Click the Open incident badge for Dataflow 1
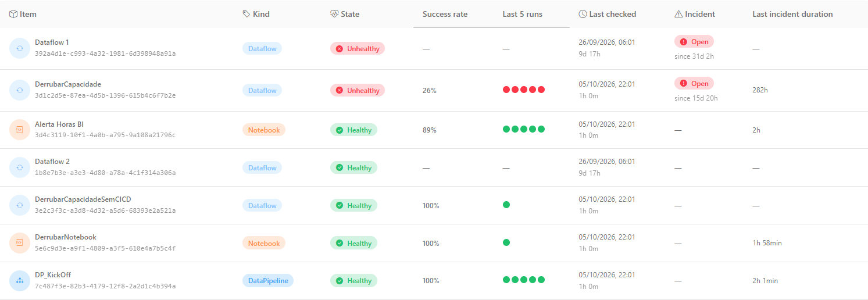868x300 pixels. point(694,42)
